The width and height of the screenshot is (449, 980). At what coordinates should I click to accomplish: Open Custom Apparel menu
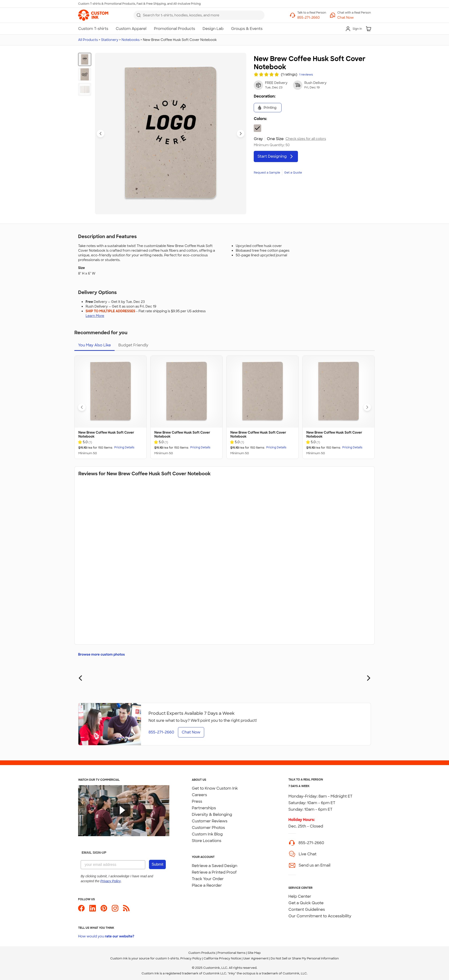pyautogui.click(x=131, y=29)
